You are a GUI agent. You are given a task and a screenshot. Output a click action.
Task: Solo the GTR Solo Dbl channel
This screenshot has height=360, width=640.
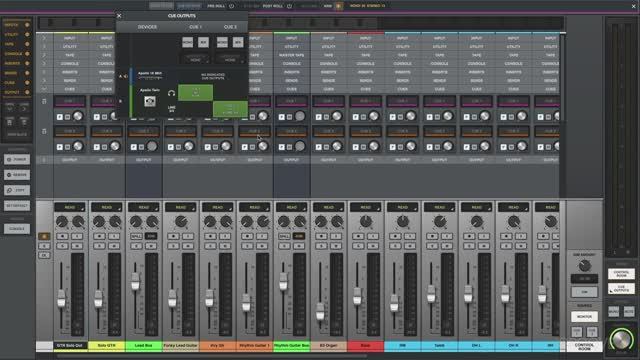click(x=62, y=246)
